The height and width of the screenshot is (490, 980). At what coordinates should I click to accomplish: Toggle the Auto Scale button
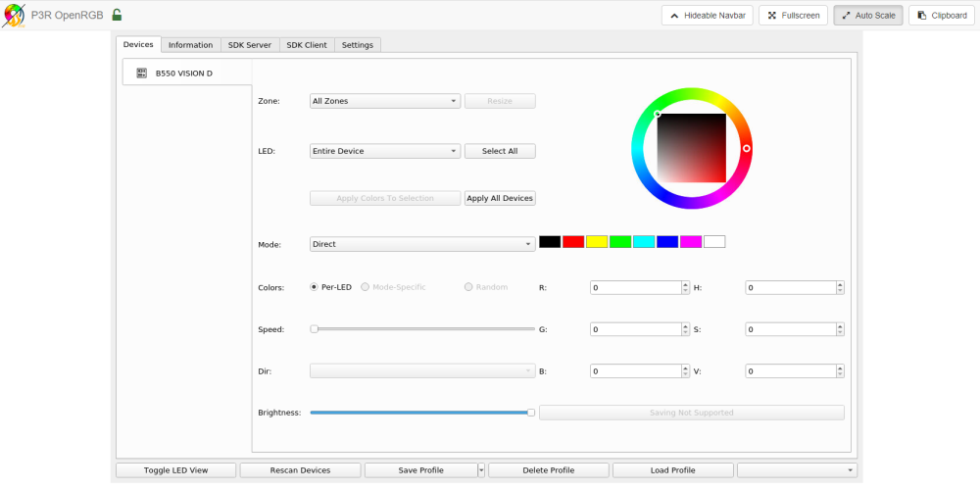point(868,16)
